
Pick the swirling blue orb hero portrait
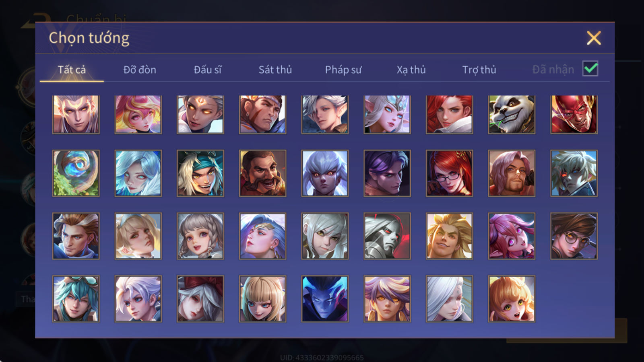pyautogui.click(x=76, y=173)
